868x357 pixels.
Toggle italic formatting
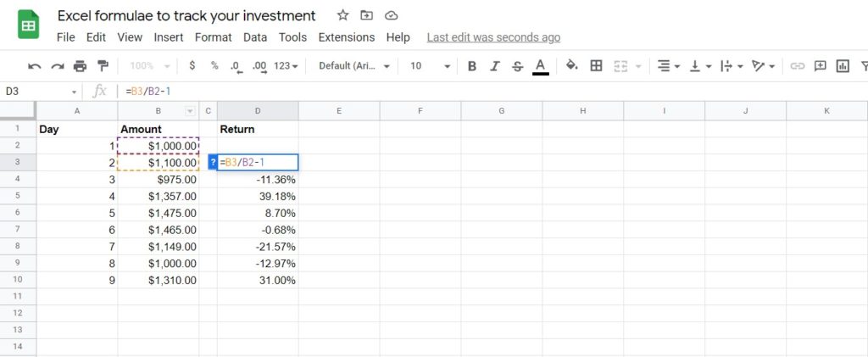coord(495,66)
